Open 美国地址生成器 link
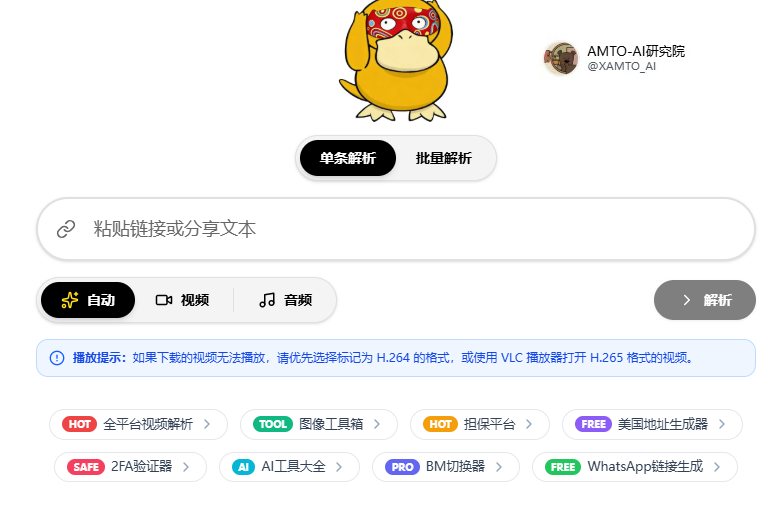The image size is (773, 505). coord(652,424)
